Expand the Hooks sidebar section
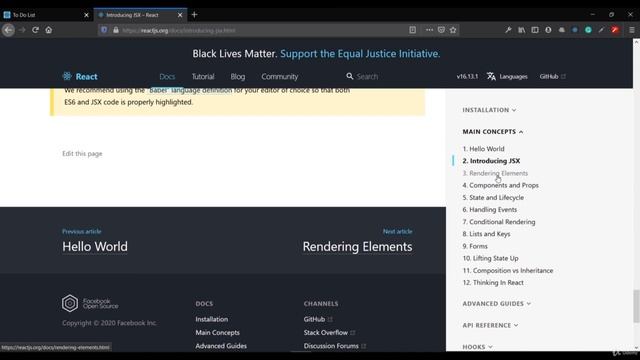This screenshot has height=360, width=640. tap(478, 347)
